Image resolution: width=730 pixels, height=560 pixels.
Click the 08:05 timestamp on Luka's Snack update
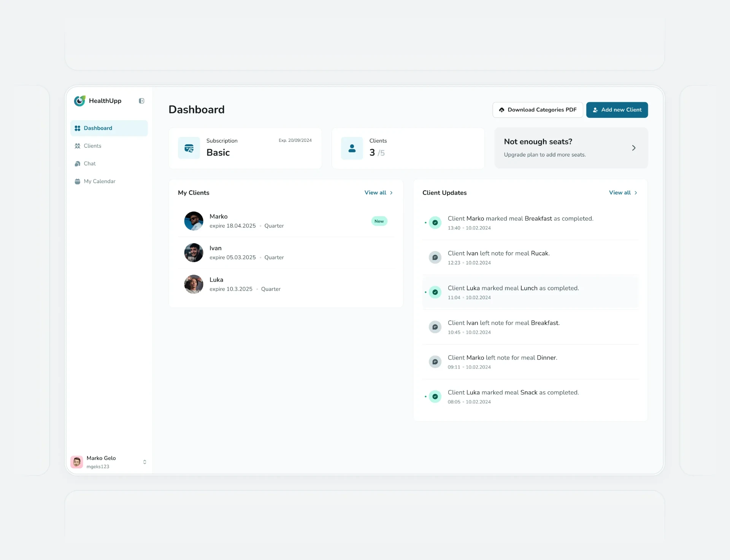pyautogui.click(x=454, y=402)
